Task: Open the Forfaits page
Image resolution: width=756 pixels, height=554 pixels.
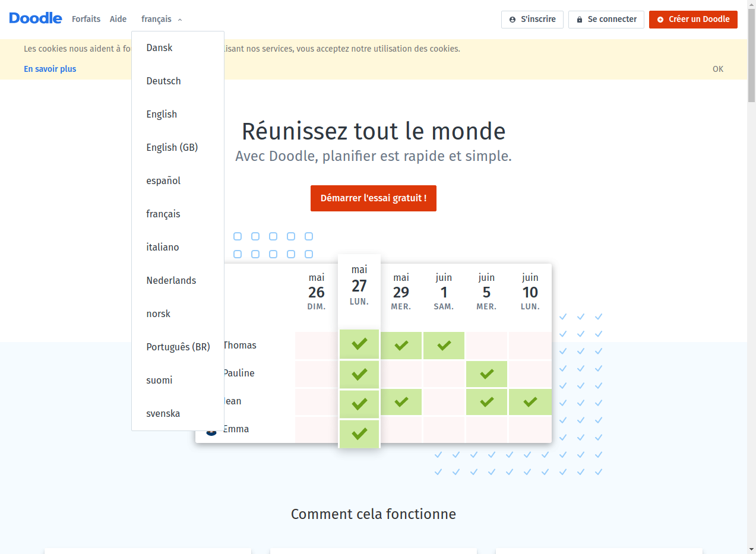Action: click(x=86, y=19)
